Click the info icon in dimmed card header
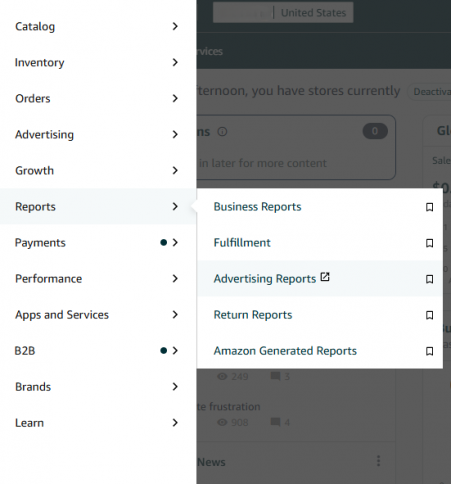Viewport: 451px width, 484px height. click(x=222, y=132)
